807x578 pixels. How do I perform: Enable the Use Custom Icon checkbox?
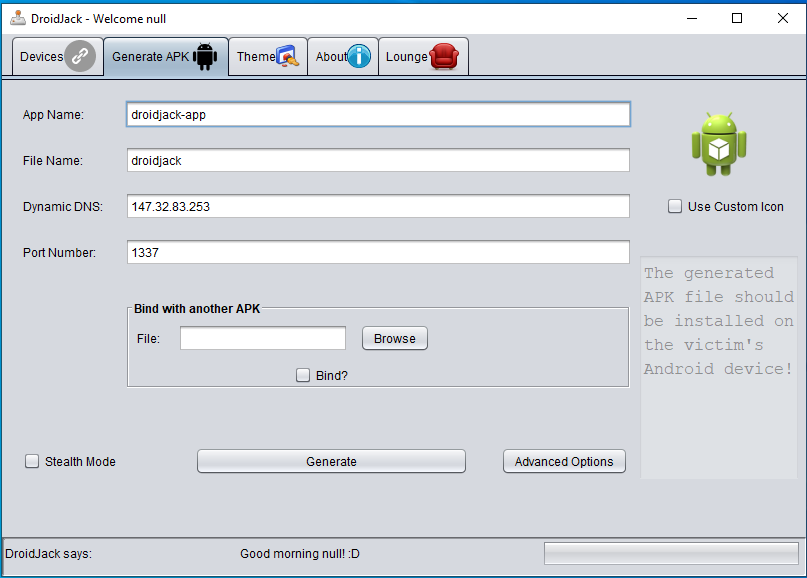click(675, 206)
